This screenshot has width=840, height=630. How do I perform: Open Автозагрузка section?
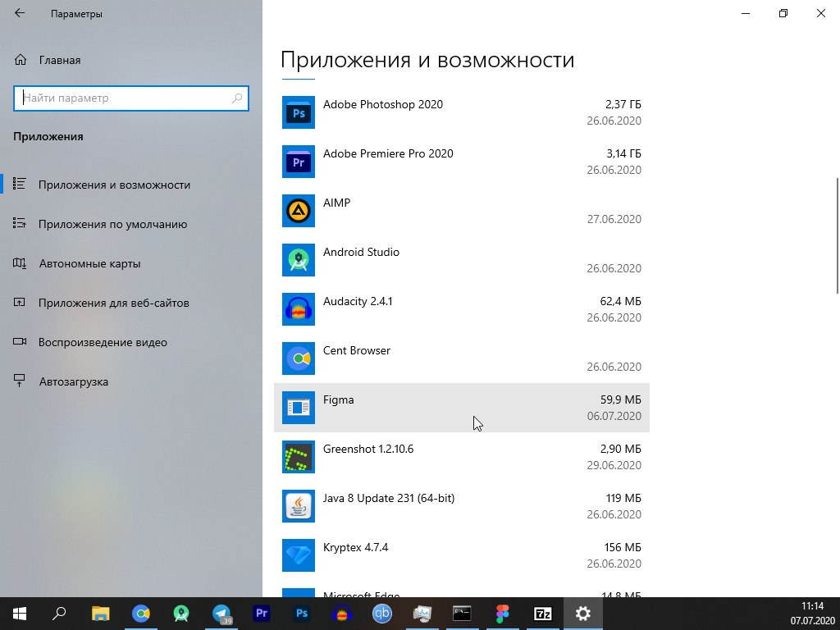point(131,381)
